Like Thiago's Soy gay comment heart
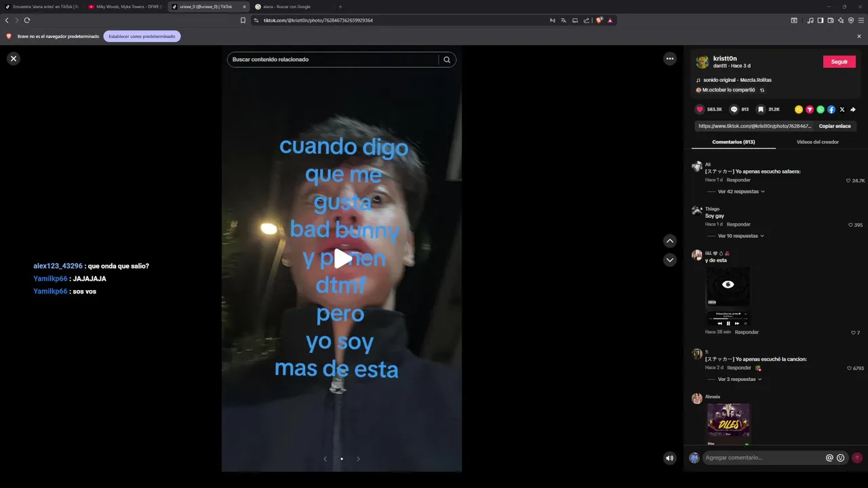Viewport: 868px width, 488px height. pyautogui.click(x=850, y=225)
